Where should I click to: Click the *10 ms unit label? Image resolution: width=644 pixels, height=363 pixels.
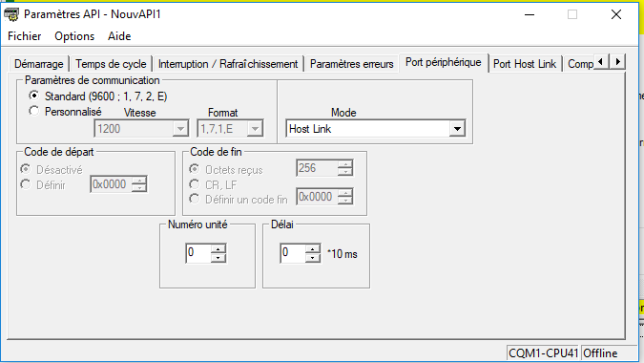[x=343, y=254]
